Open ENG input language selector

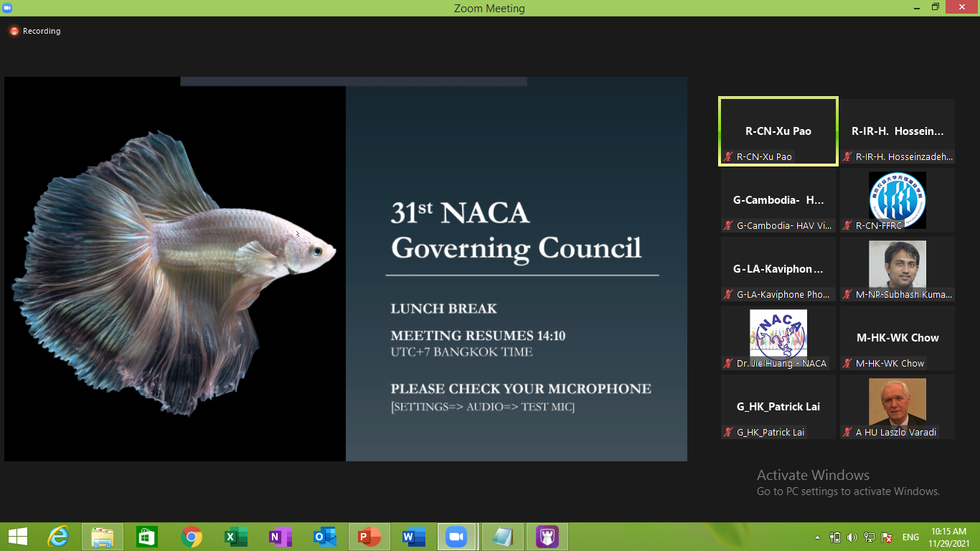(910, 537)
